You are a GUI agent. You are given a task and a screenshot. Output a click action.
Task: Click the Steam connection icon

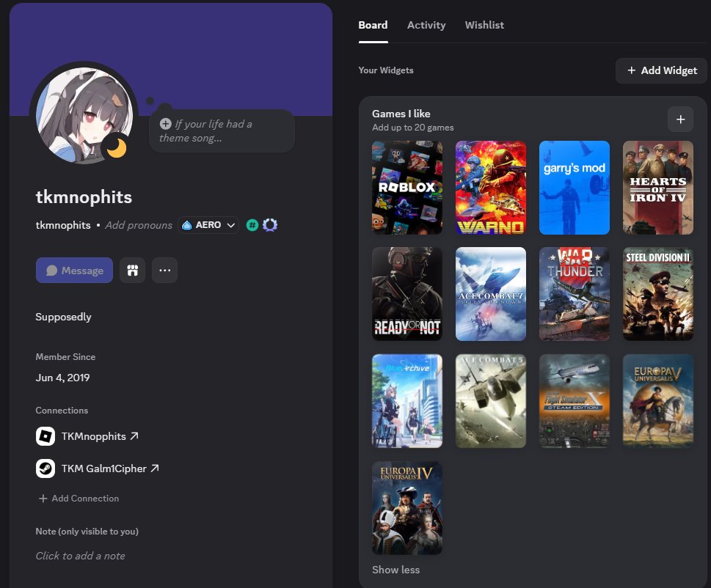[45, 468]
